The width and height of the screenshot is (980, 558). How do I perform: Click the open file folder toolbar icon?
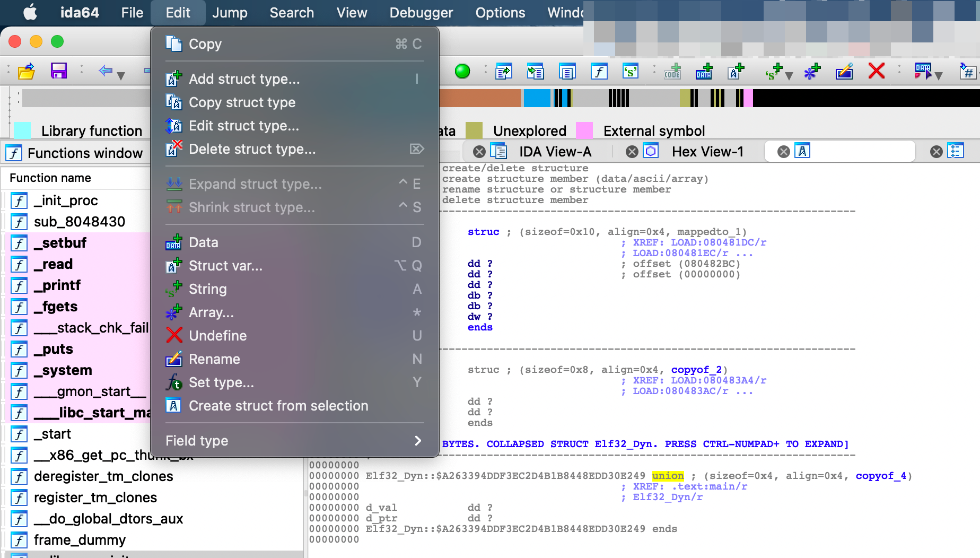tap(26, 71)
